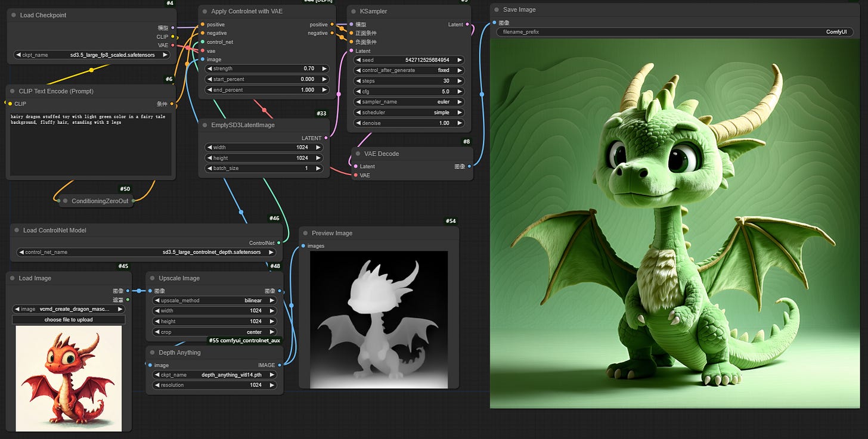
Task: Open the upscale_method selector set to bilinear
Action: pos(213,300)
